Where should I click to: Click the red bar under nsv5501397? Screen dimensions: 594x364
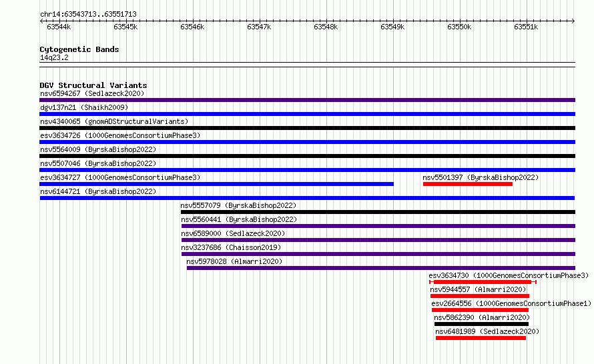pyautogui.click(x=468, y=184)
